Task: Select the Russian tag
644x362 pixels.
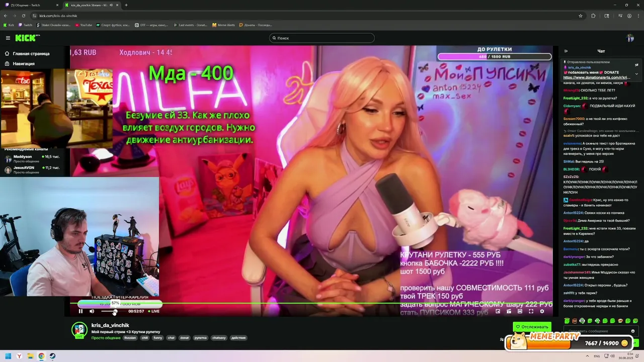Action: coord(130,338)
